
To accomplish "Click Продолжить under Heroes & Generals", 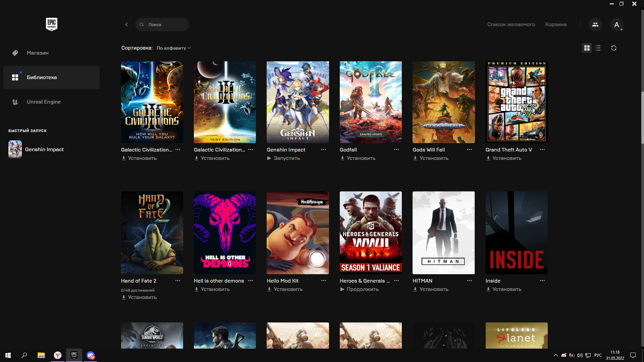I will pos(359,289).
